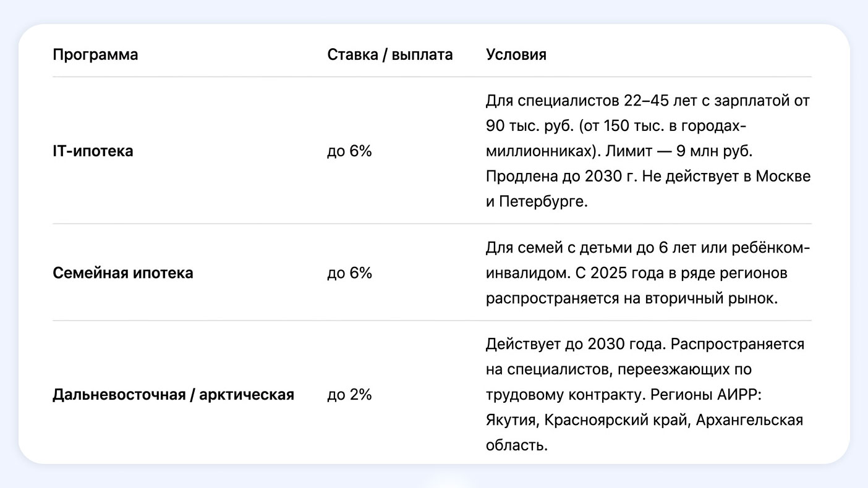Click the до 2% rate value
Image resolution: width=868 pixels, height=488 pixels.
point(349,394)
